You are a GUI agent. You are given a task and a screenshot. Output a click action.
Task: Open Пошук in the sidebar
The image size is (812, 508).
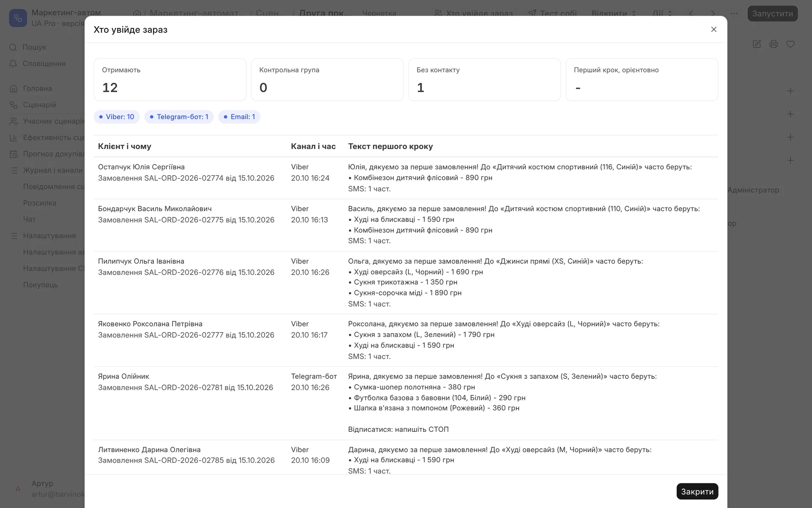click(34, 47)
